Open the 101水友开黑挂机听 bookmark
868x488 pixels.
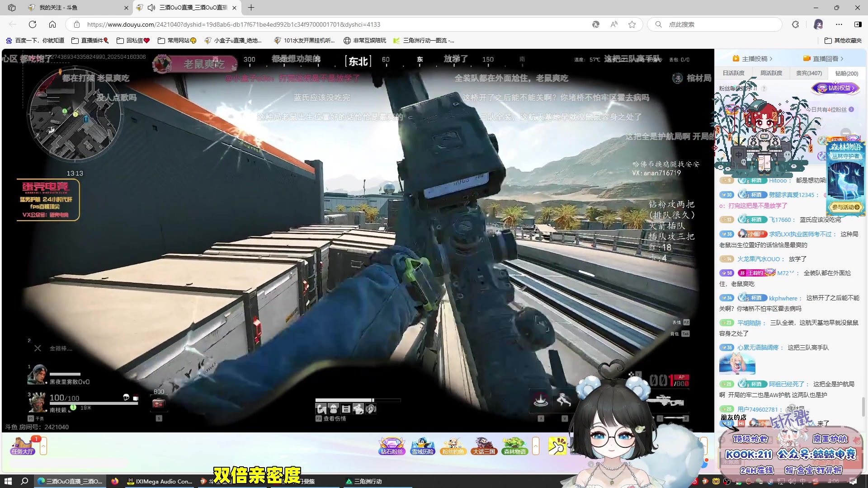304,41
